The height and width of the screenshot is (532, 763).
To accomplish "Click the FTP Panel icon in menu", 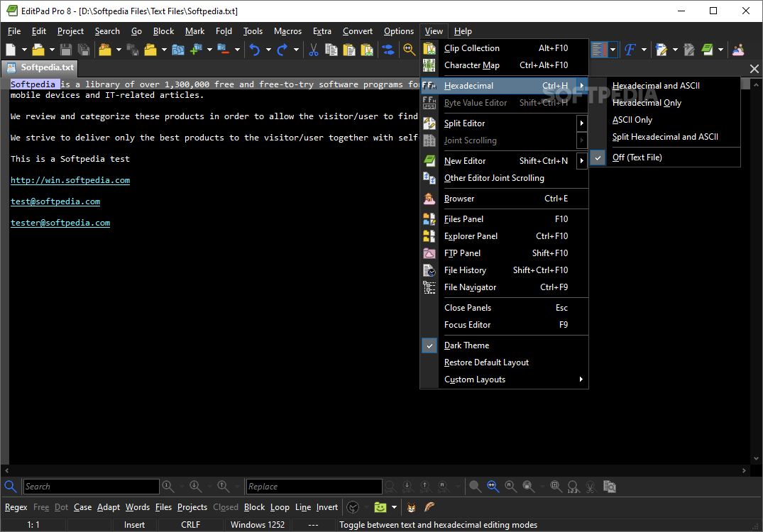I will click(x=429, y=253).
